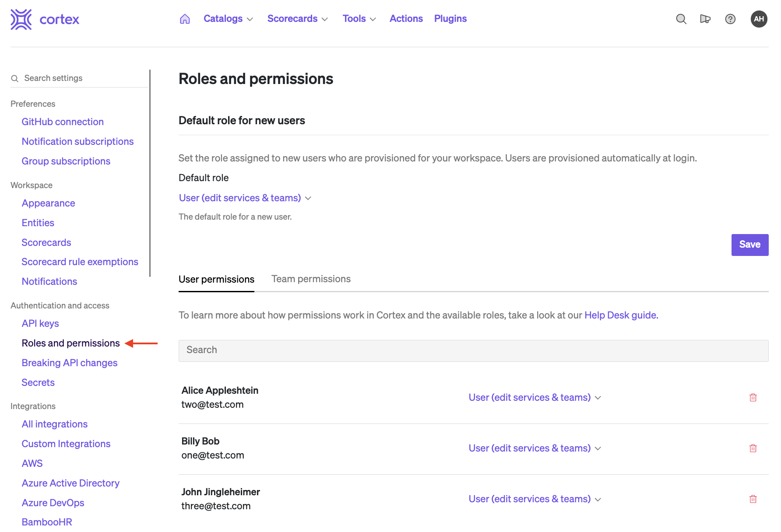781x532 pixels.
Task: Change John Jingleheimer's role dropdown
Action: (535, 499)
